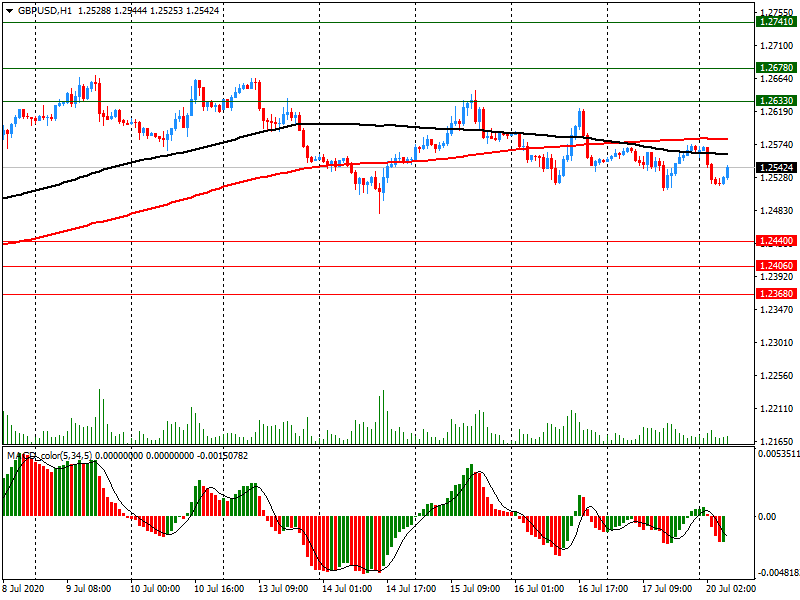Click the 20 Jul 02:00 time label
Screen dimensions: 800x600
[732, 590]
